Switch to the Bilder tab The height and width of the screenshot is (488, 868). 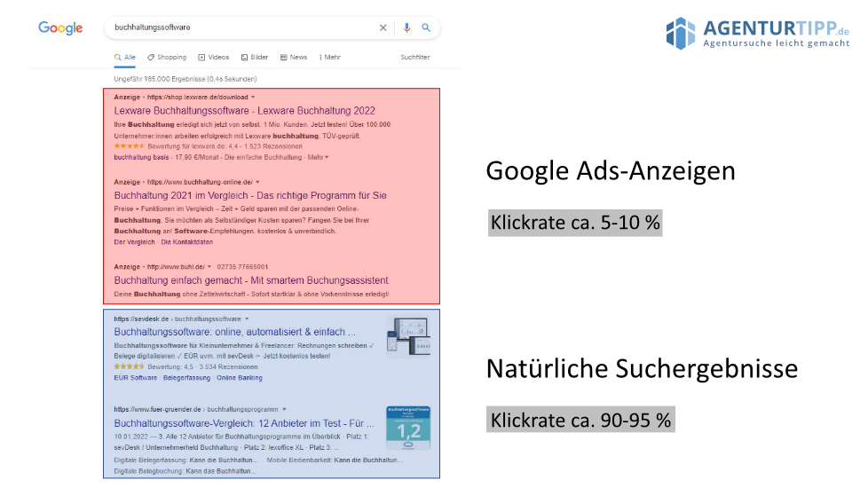tap(255, 58)
